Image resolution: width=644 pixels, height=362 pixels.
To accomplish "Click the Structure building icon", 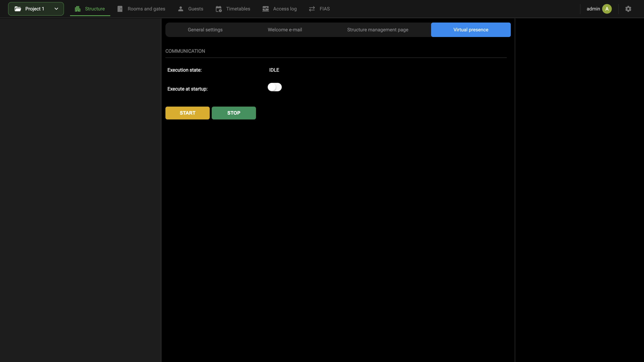I will (77, 9).
